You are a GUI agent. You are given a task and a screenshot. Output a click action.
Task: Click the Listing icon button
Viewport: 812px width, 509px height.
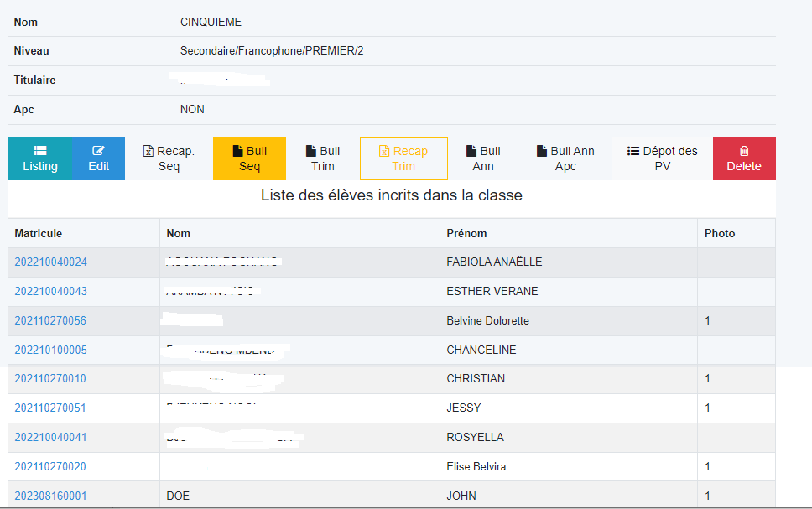pyautogui.click(x=40, y=151)
